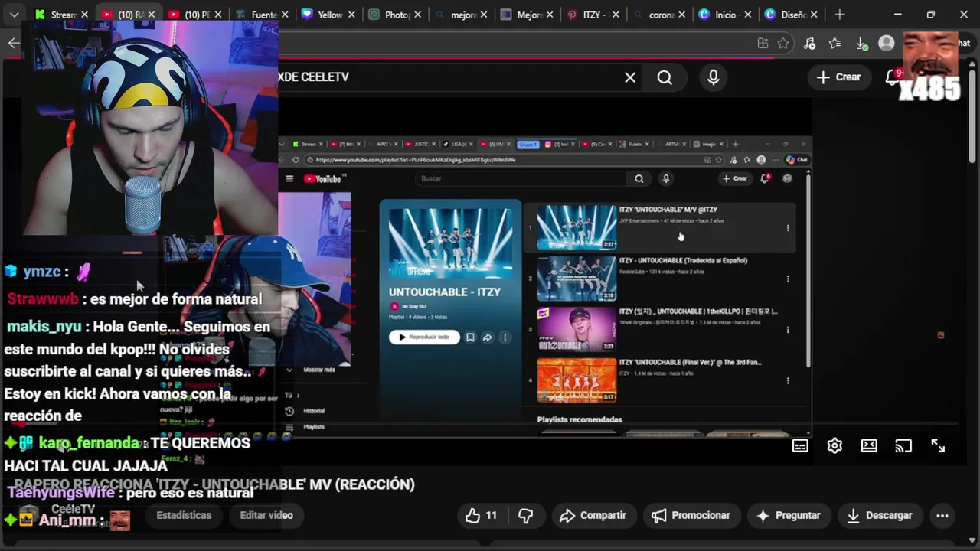The height and width of the screenshot is (551, 980).
Task: Add page to favorites with star icon
Action: [x=783, y=44]
